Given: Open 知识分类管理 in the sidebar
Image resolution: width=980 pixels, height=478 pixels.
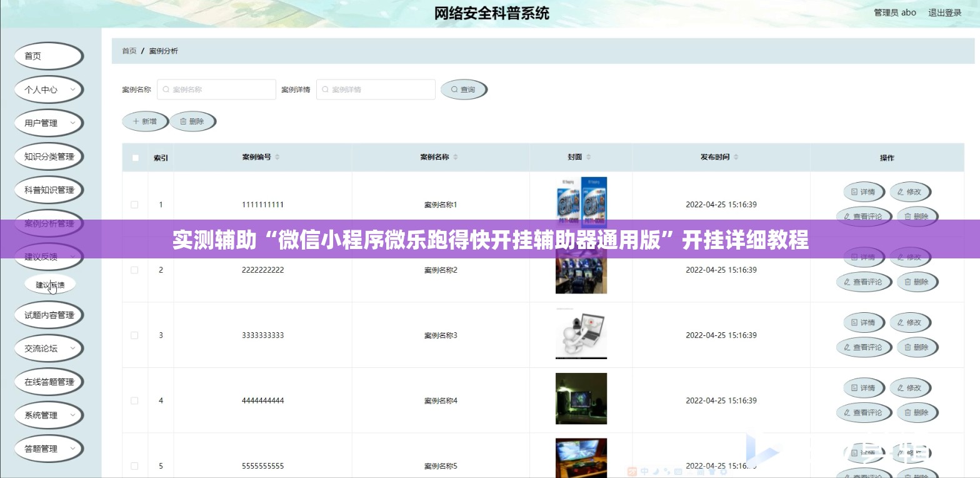Looking at the screenshot, I should point(48,156).
